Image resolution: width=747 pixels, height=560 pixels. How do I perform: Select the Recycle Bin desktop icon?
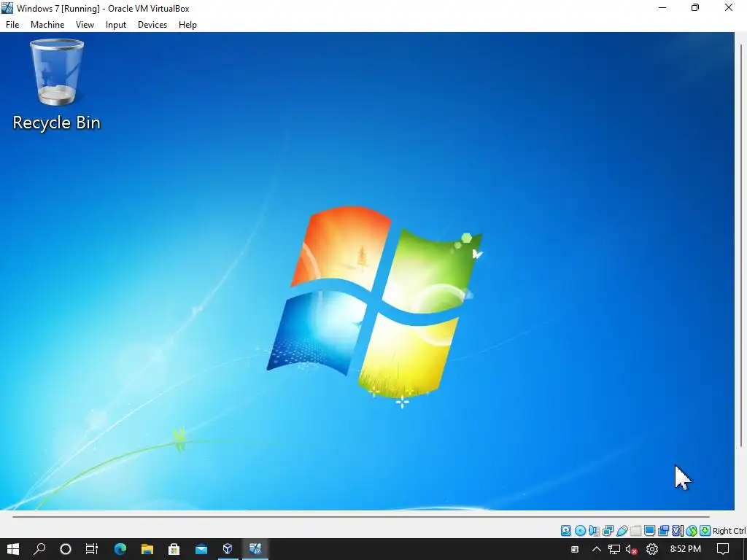(57, 85)
